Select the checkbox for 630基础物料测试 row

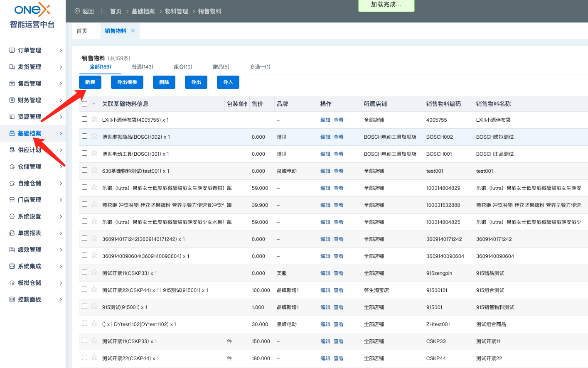[85, 170]
